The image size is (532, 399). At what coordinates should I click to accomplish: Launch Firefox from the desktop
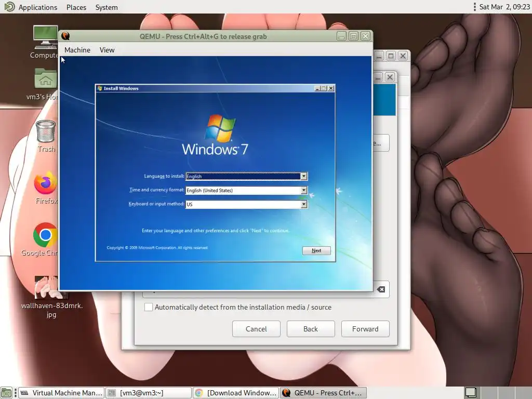pyautogui.click(x=46, y=183)
